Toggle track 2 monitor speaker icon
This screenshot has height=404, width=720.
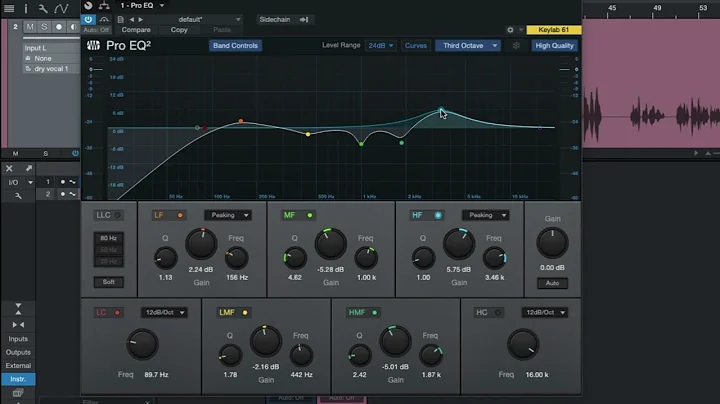coord(73,27)
